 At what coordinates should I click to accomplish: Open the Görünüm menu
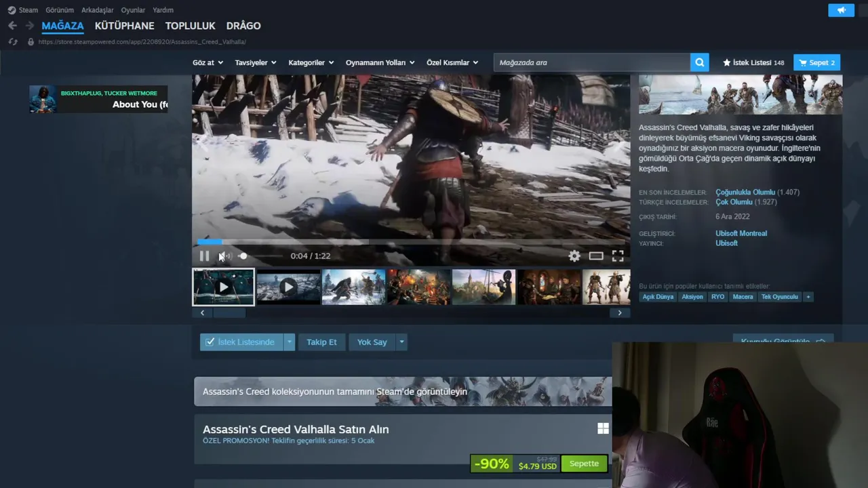point(60,10)
